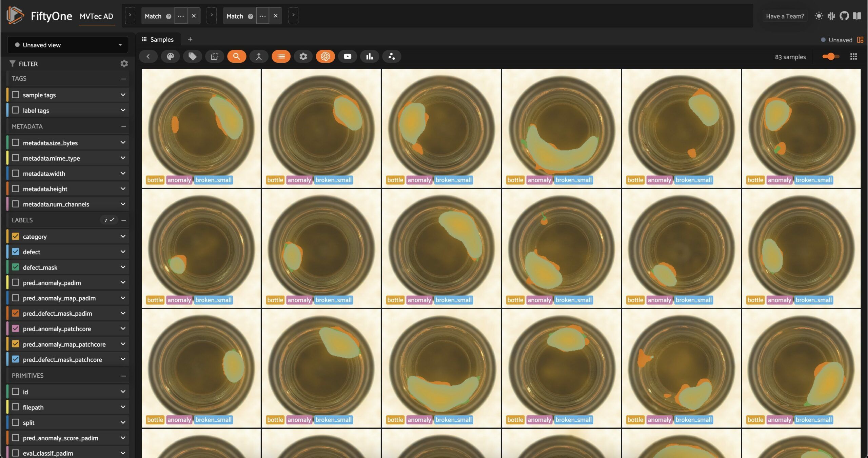Open the color scheme palette icon

(x=170, y=57)
